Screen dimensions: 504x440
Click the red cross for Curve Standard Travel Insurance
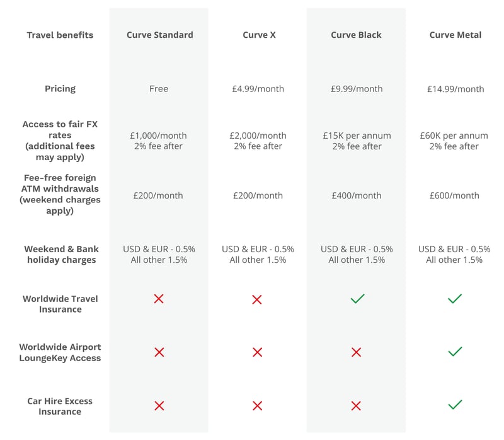(159, 298)
